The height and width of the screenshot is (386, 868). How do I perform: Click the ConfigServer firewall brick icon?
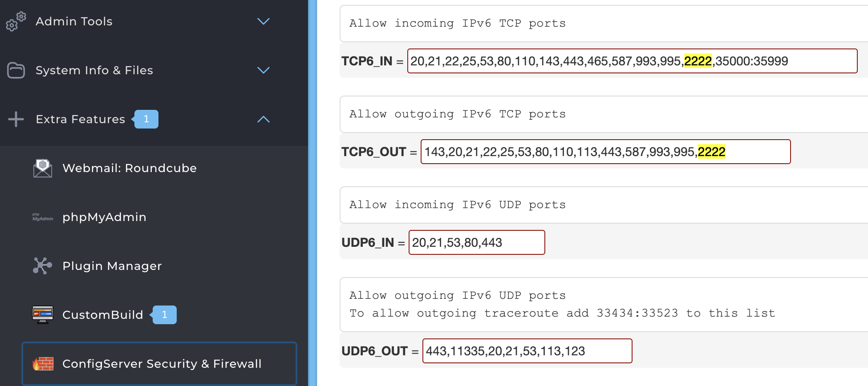pos(43,364)
